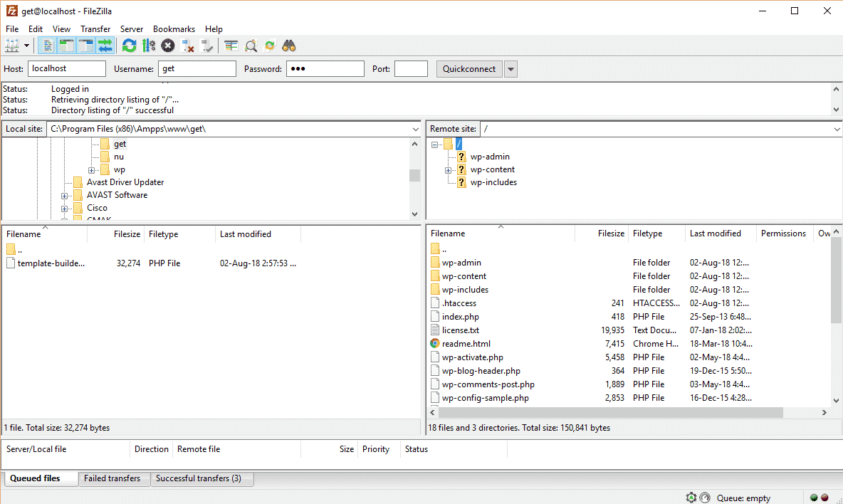The width and height of the screenshot is (843, 504).
Task: Select the nu folder in local tree
Action: (x=119, y=157)
